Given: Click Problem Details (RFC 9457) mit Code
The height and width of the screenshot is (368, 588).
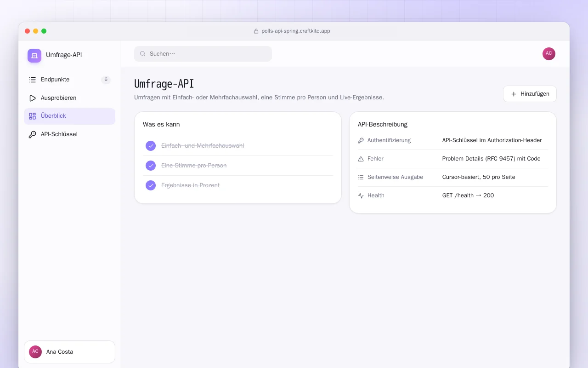Looking at the screenshot, I should (x=491, y=159).
